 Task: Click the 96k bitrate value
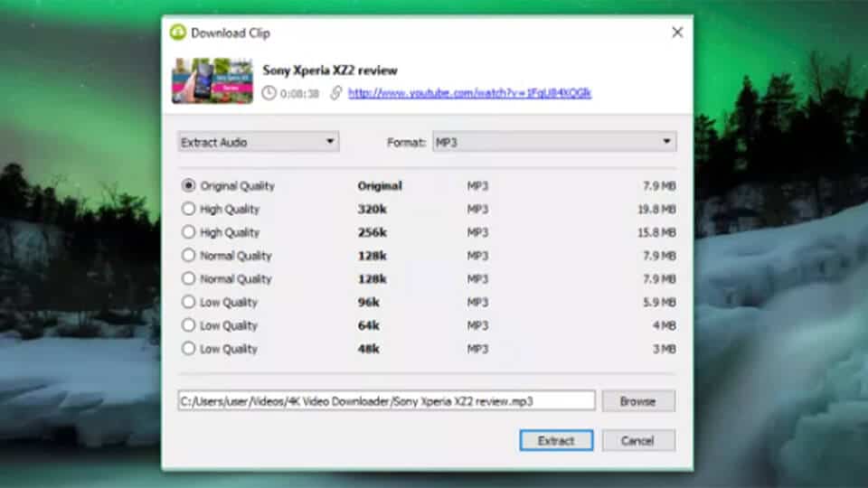coord(369,302)
